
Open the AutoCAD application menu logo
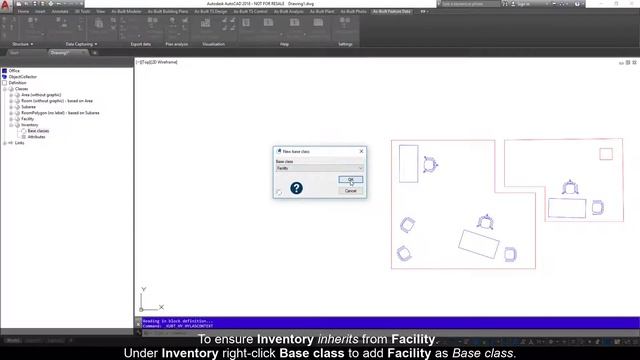[5, 5]
